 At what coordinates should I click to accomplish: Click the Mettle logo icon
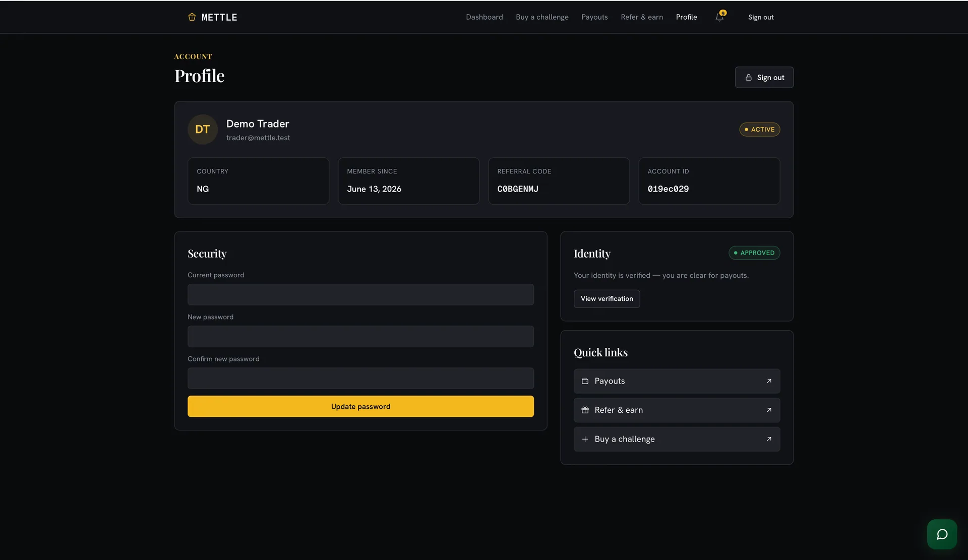click(192, 17)
